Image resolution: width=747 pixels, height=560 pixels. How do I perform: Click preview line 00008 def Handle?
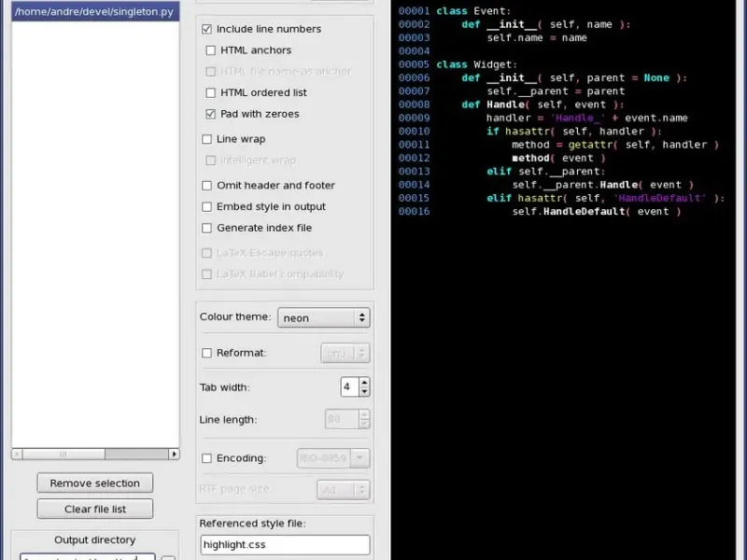click(x=511, y=105)
